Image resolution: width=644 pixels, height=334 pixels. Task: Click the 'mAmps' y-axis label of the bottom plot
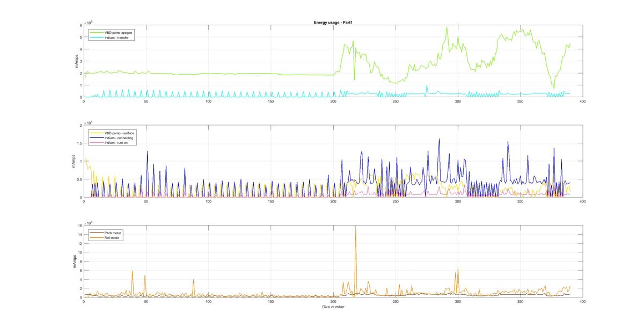(74, 262)
